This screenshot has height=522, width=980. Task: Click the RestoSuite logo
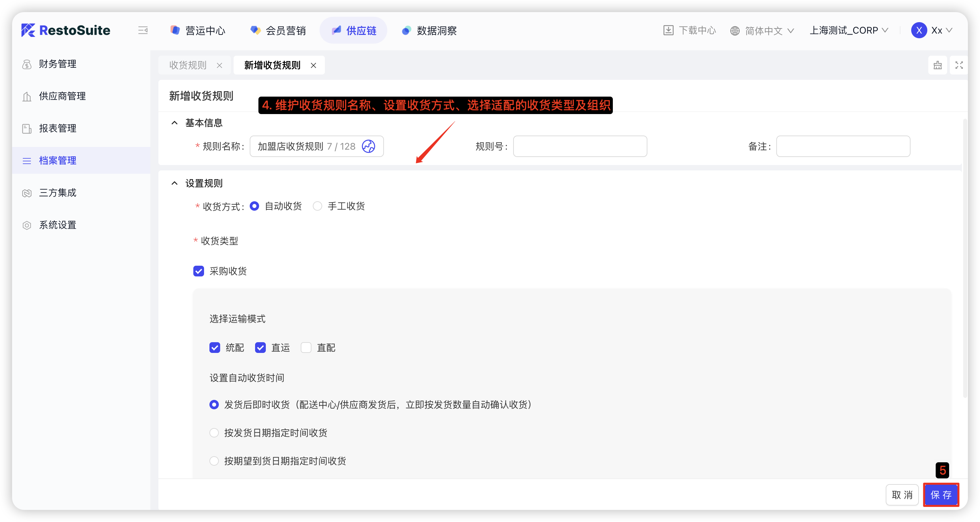pyautogui.click(x=66, y=31)
